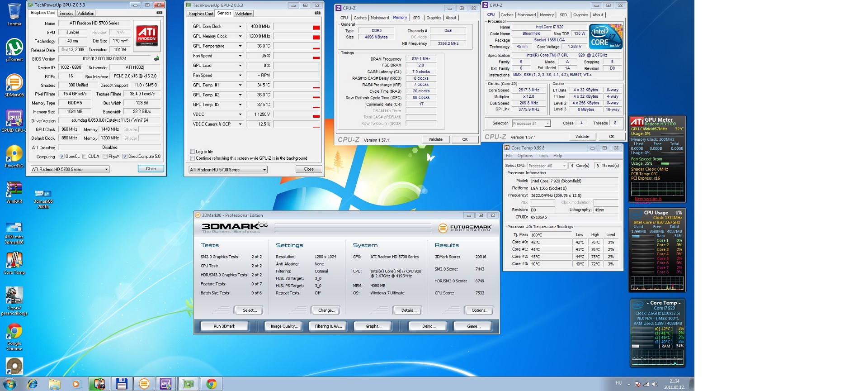The height and width of the screenshot is (391, 868).
Task: Open the 3DMark06 desktop shortcut
Action: click(x=14, y=86)
